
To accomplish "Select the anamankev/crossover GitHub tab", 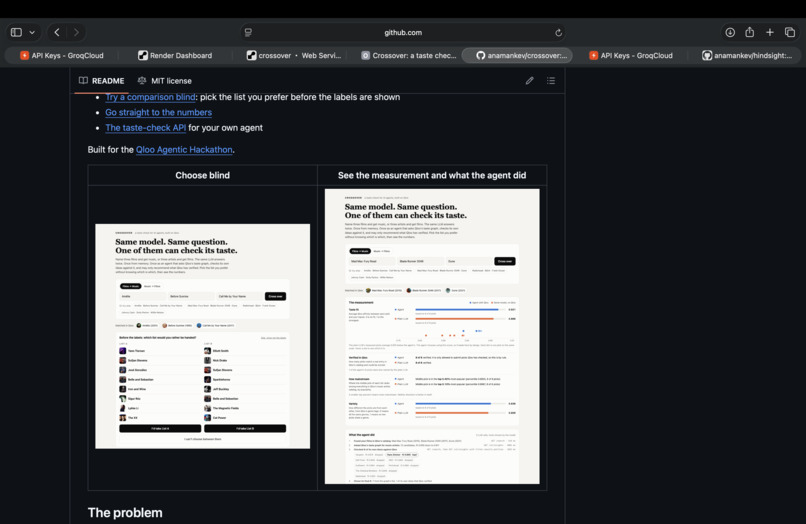I will (517, 56).
